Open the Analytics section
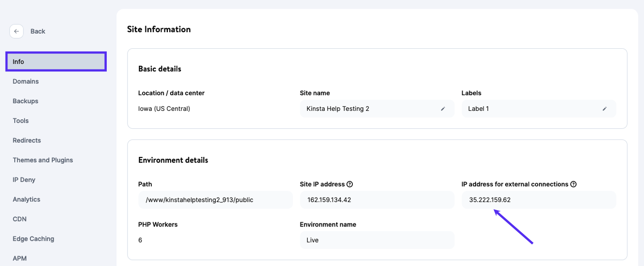The width and height of the screenshot is (644, 266). coord(26,200)
